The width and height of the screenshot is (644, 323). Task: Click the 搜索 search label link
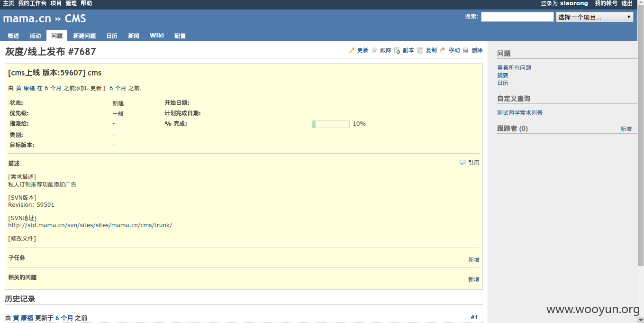coord(471,17)
